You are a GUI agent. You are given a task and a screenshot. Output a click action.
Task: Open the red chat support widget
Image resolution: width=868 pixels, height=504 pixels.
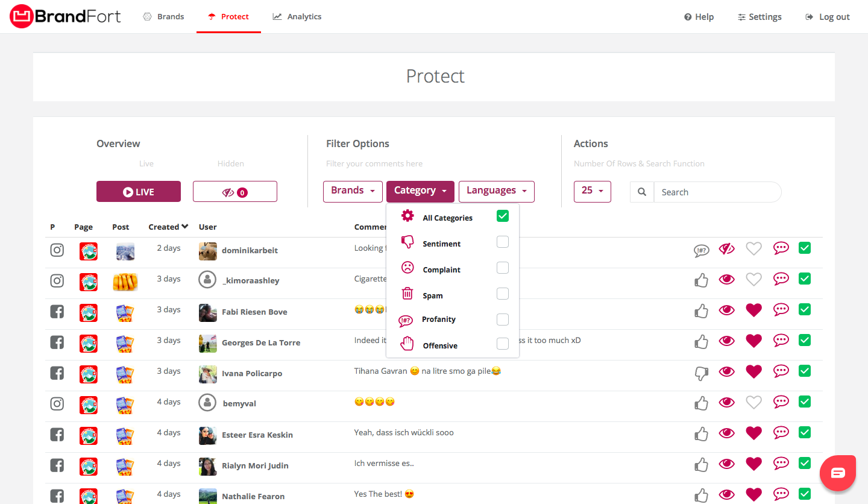pos(838,473)
